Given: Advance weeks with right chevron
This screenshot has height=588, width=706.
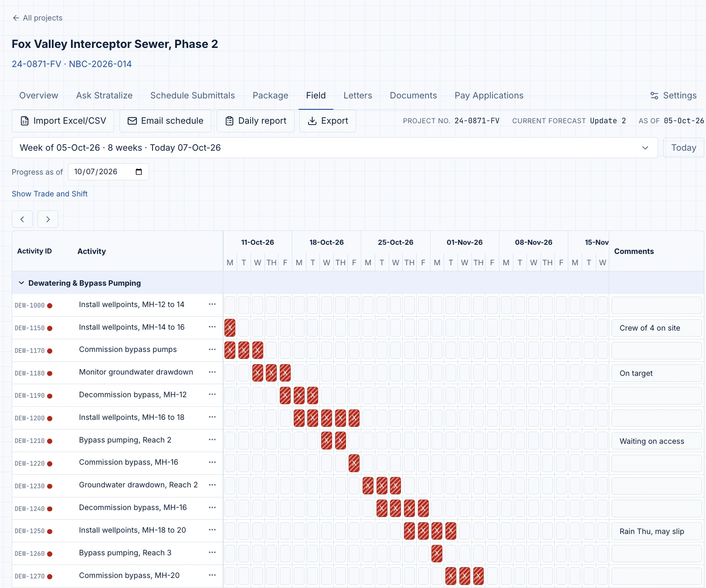Looking at the screenshot, I should click(x=48, y=219).
